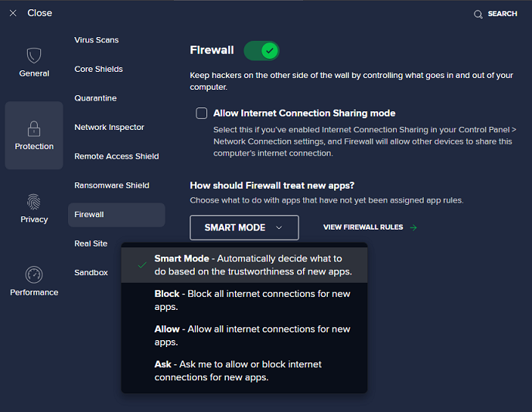The image size is (532, 412).
Task: Click the Smart Mode checkmark icon
Action: 142,264
